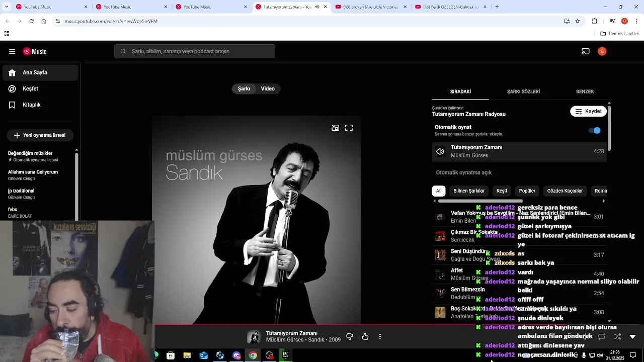
Task: Open the Chrome tab search dropdown
Action: pos(7,7)
